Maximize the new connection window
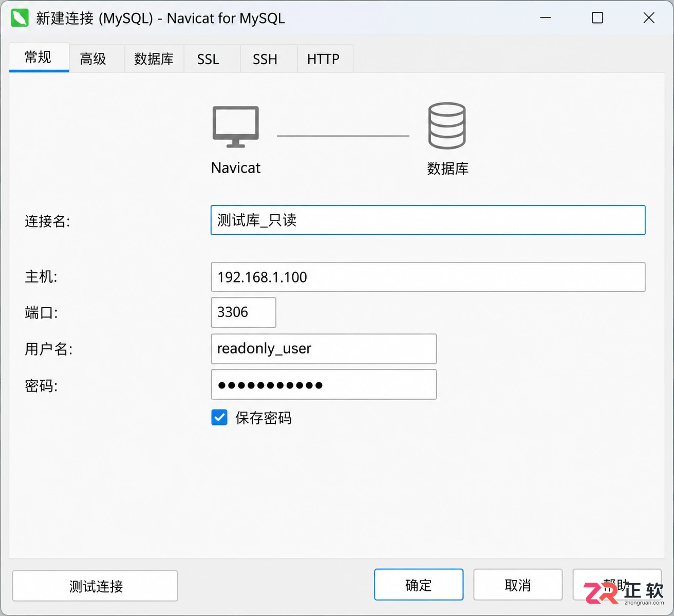Image resolution: width=674 pixels, height=616 pixels. [x=597, y=18]
